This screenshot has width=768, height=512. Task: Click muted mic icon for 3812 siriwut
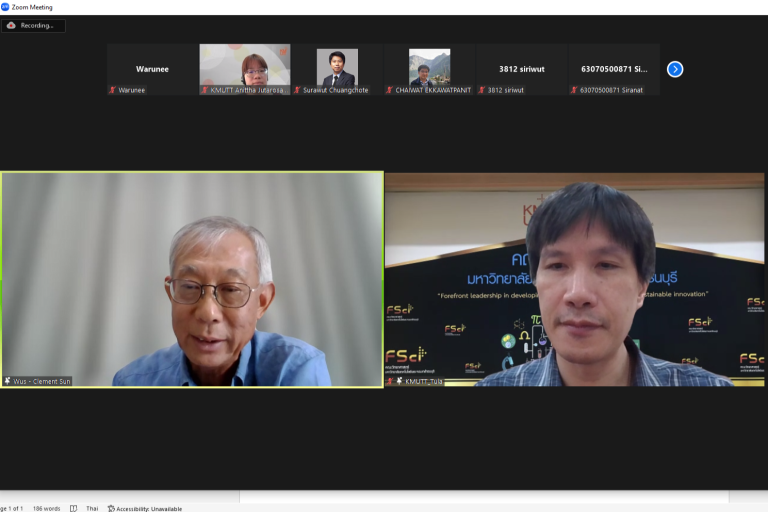pyautogui.click(x=481, y=90)
